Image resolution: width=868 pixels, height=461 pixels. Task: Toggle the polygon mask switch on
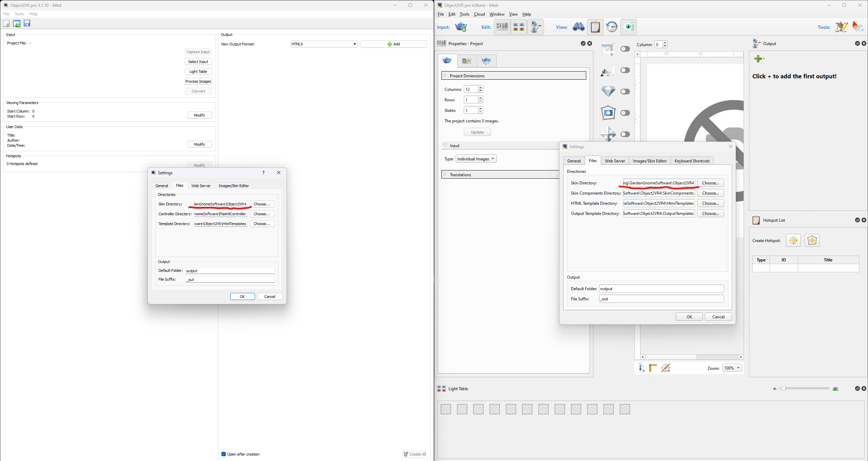click(x=625, y=113)
